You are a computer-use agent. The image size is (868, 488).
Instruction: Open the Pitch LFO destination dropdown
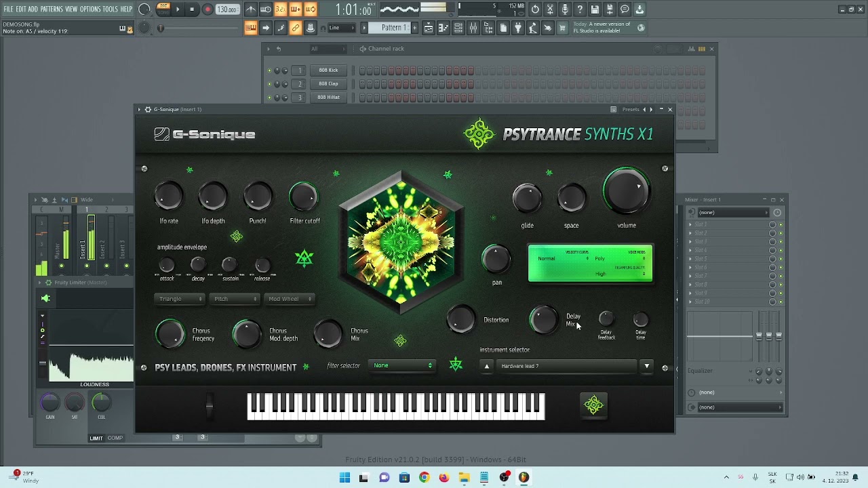[234, 299]
